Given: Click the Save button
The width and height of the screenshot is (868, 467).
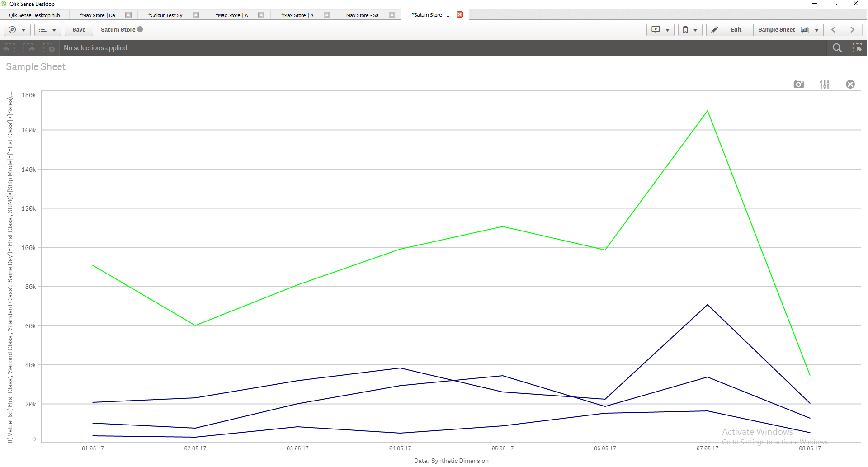Looking at the screenshot, I should pos(79,30).
